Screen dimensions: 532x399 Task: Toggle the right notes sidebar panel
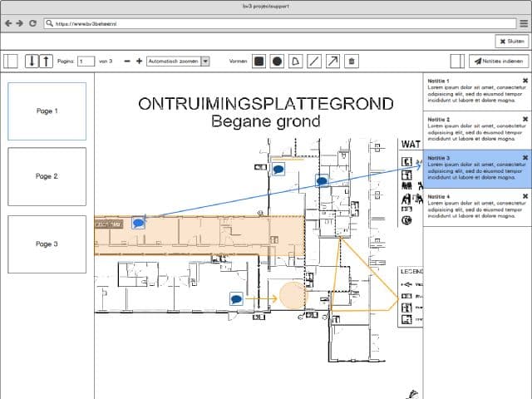pyautogui.click(x=456, y=61)
